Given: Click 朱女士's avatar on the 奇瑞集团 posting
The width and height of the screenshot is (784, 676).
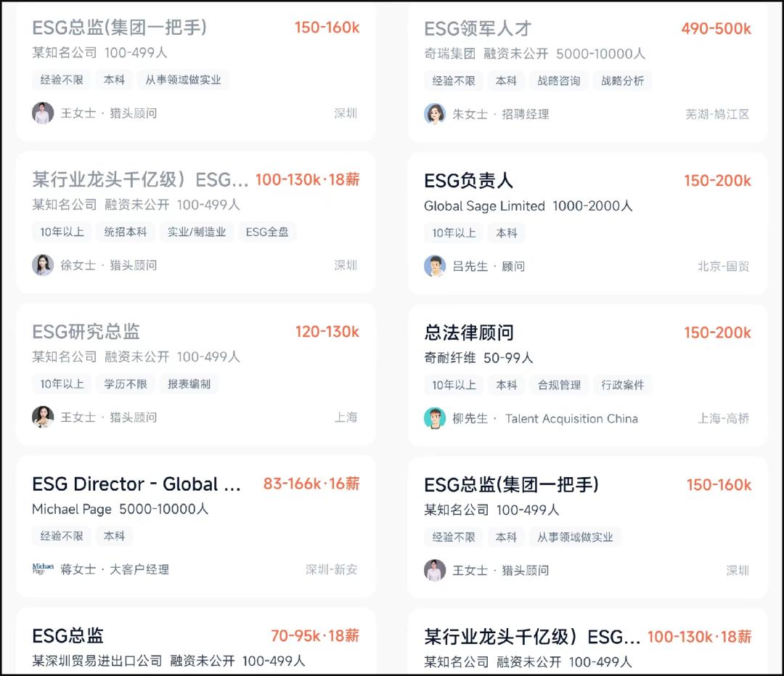Looking at the screenshot, I should (436, 114).
